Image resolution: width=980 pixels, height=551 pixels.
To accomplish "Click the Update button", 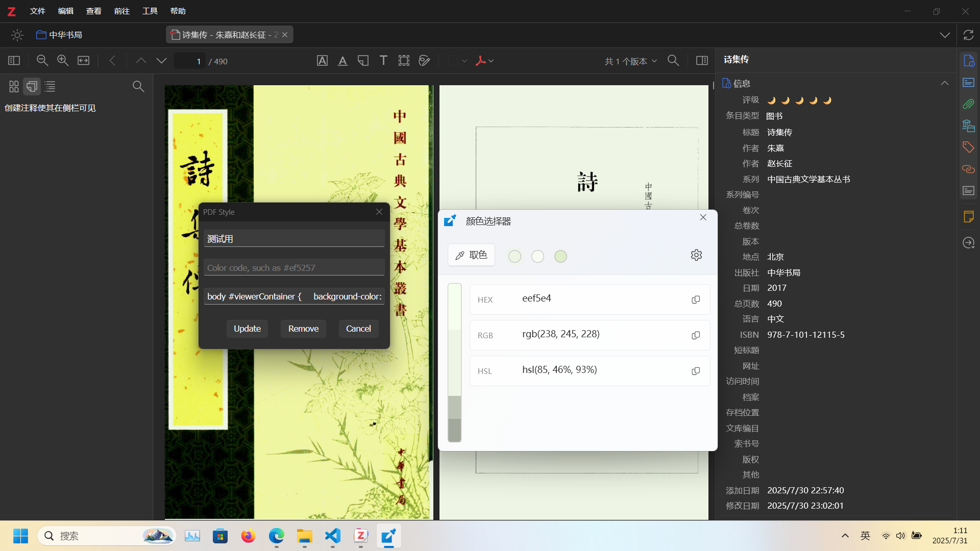I will click(247, 329).
